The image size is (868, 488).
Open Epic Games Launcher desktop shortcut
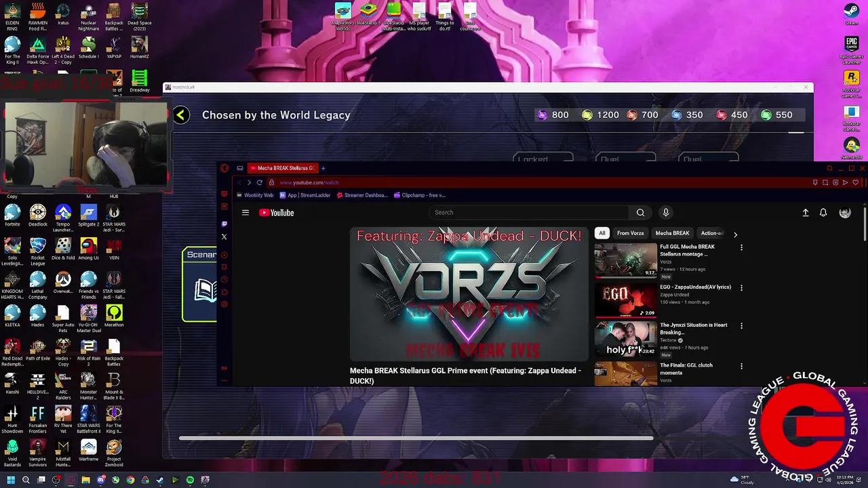pos(852,50)
